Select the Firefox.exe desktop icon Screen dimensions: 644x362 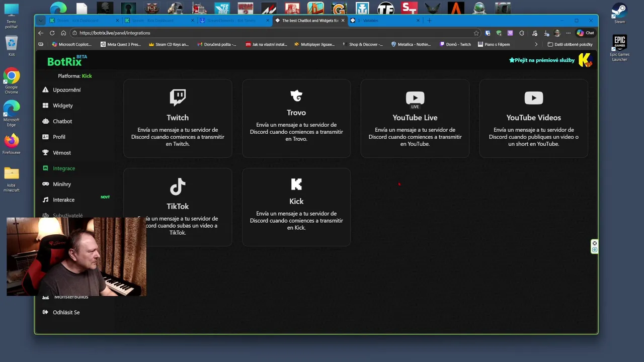click(x=11, y=144)
